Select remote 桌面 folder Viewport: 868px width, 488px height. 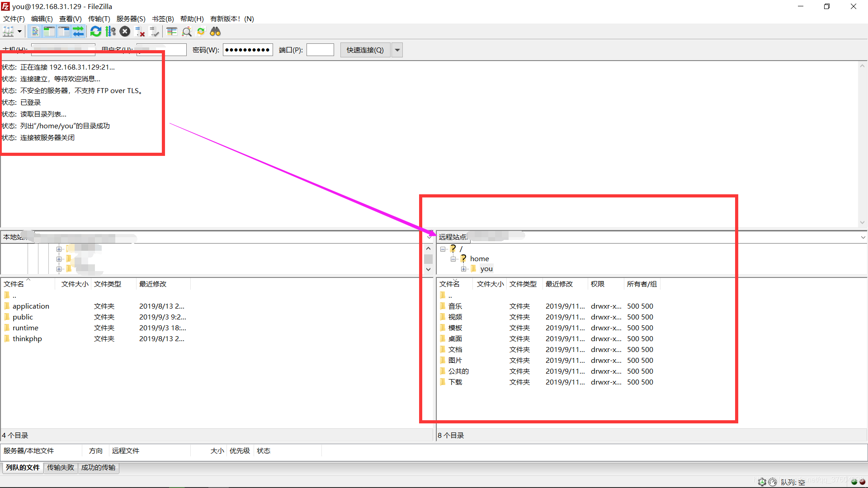(455, 339)
